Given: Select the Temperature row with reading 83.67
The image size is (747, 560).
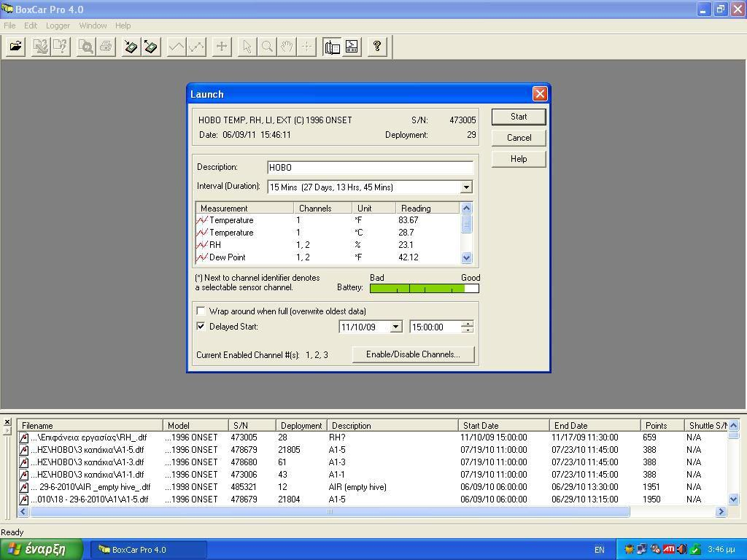Looking at the screenshot, I should click(x=328, y=220).
